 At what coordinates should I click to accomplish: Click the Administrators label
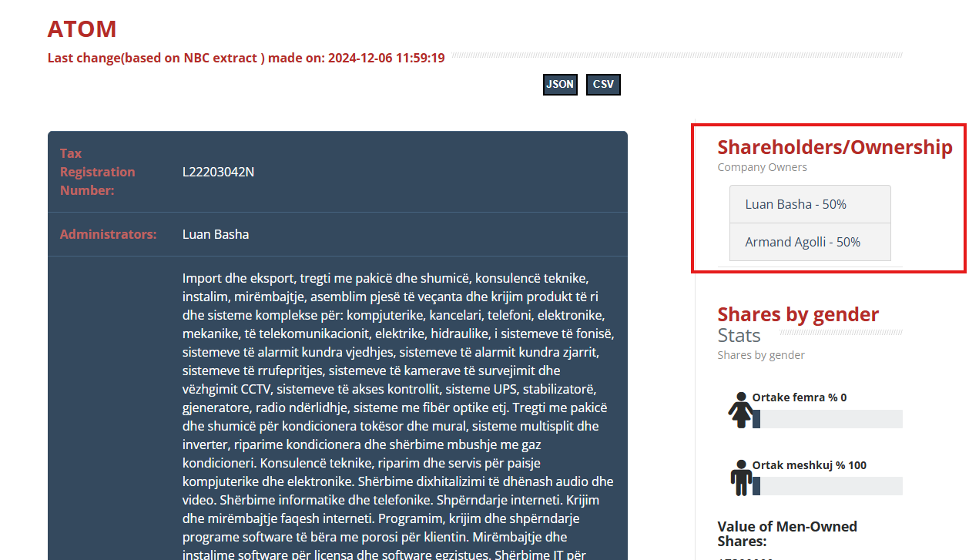pyautogui.click(x=108, y=234)
